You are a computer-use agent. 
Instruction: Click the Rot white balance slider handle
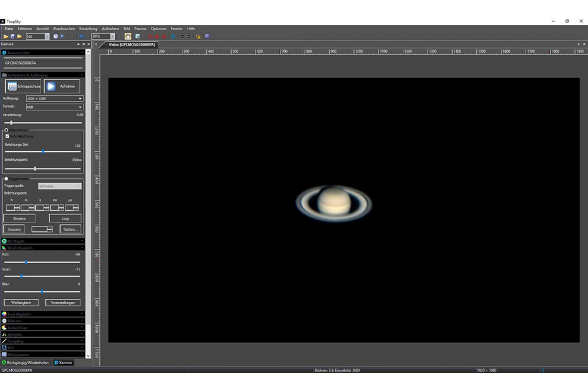[26, 262]
